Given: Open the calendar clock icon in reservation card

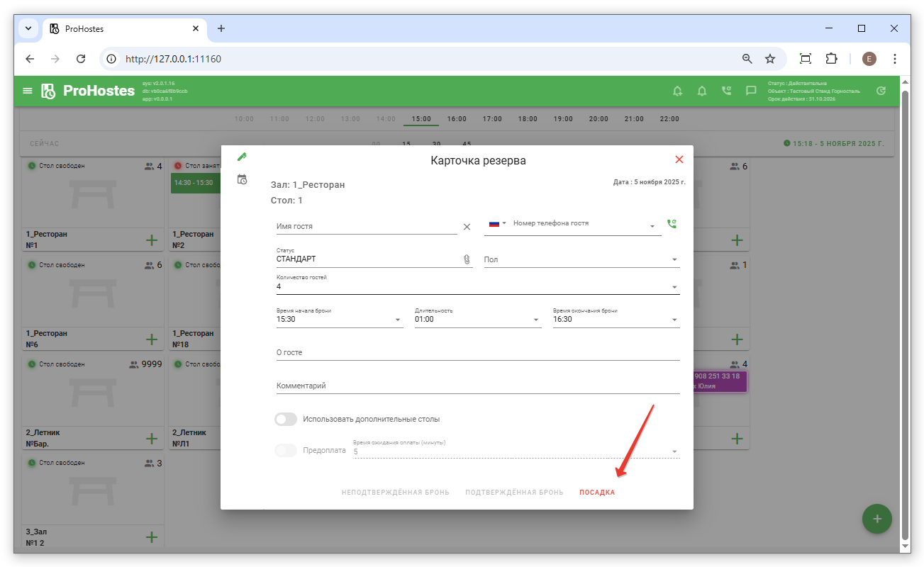Looking at the screenshot, I should (242, 179).
